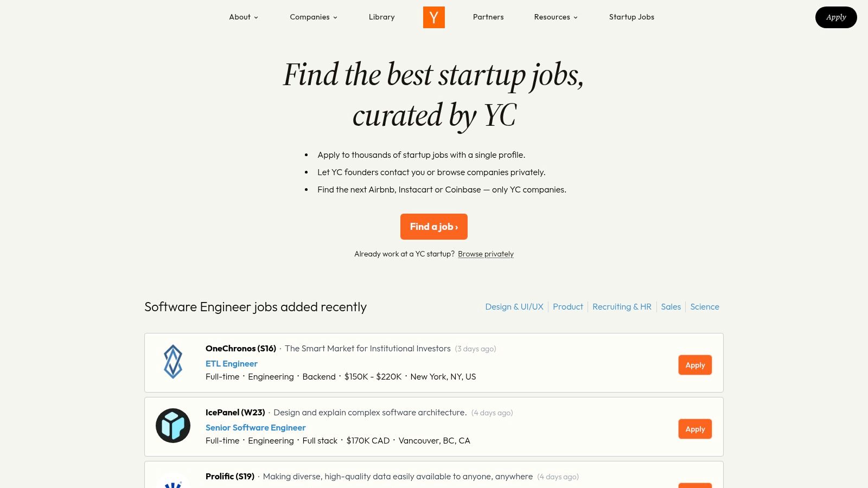Viewport: 868px width, 488px height.
Task: Click the Partners navigation item
Action: tap(488, 17)
